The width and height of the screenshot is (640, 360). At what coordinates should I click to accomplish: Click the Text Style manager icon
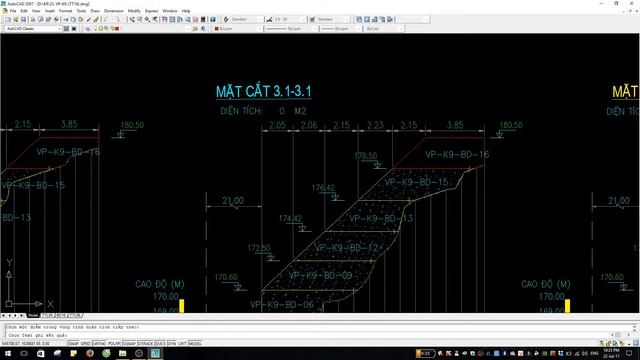coord(226,20)
